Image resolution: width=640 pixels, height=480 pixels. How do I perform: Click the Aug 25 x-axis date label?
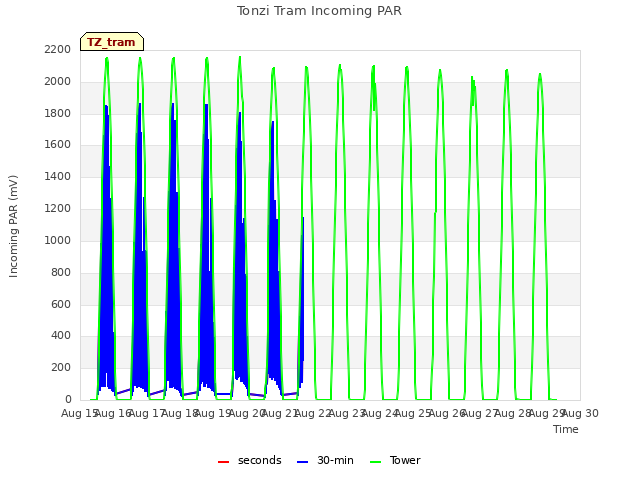(x=413, y=413)
